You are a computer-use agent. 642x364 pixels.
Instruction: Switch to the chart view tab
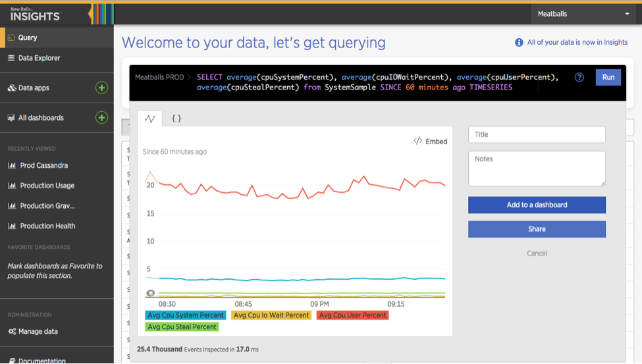click(150, 118)
